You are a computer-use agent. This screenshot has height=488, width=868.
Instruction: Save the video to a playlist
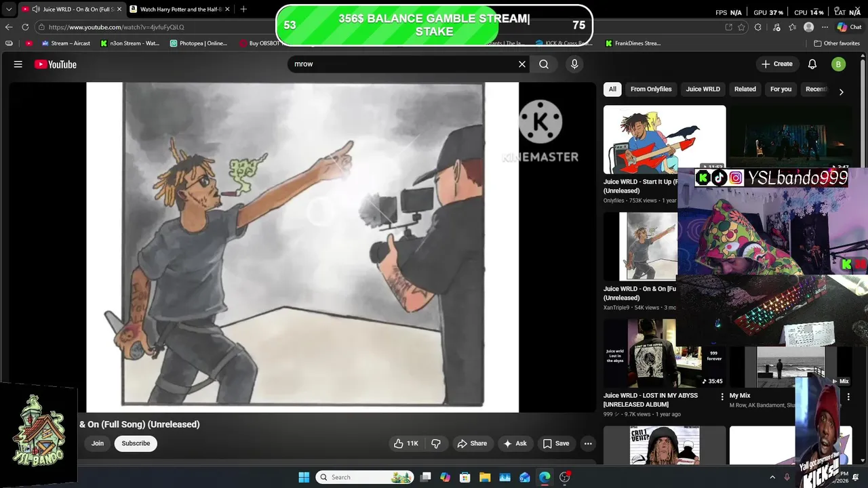click(x=555, y=443)
